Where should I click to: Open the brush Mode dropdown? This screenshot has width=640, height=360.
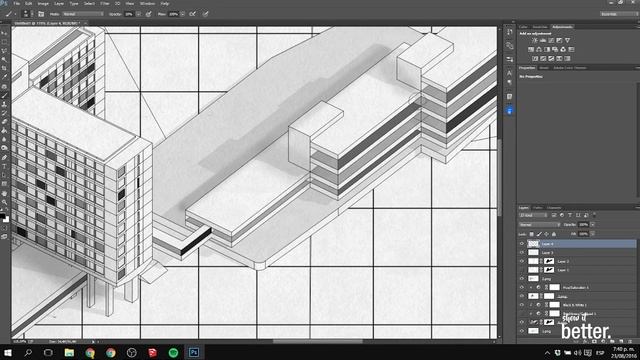click(x=83, y=14)
